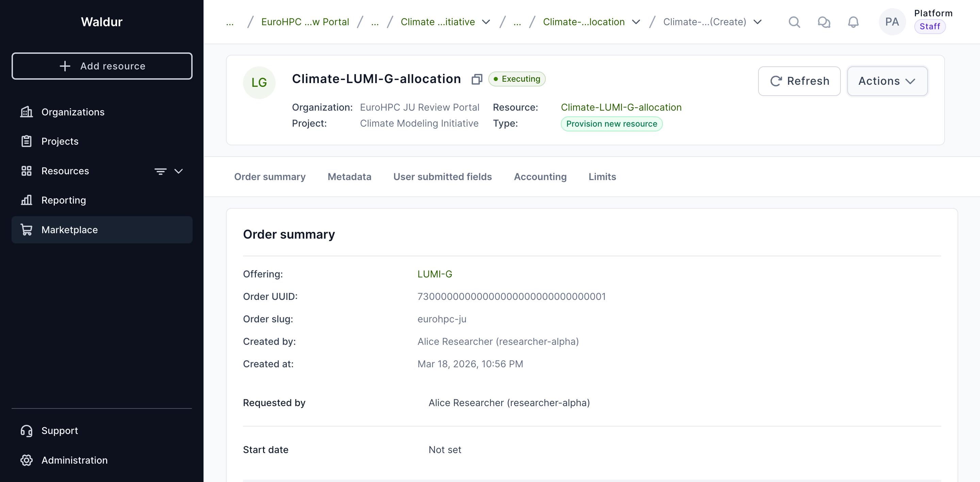This screenshot has width=980, height=482.
Task: Open the Actions dropdown
Action: click(x=887, y=81)
